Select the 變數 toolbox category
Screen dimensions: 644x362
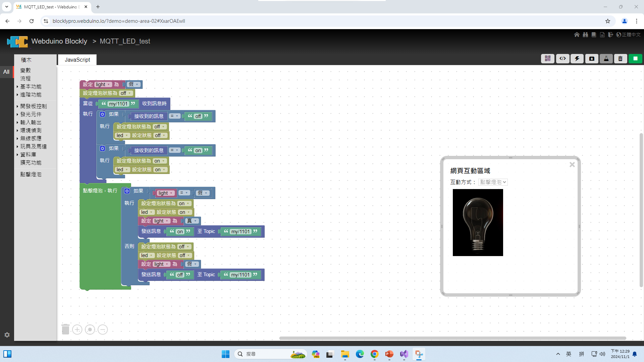[x=25, y=70]
